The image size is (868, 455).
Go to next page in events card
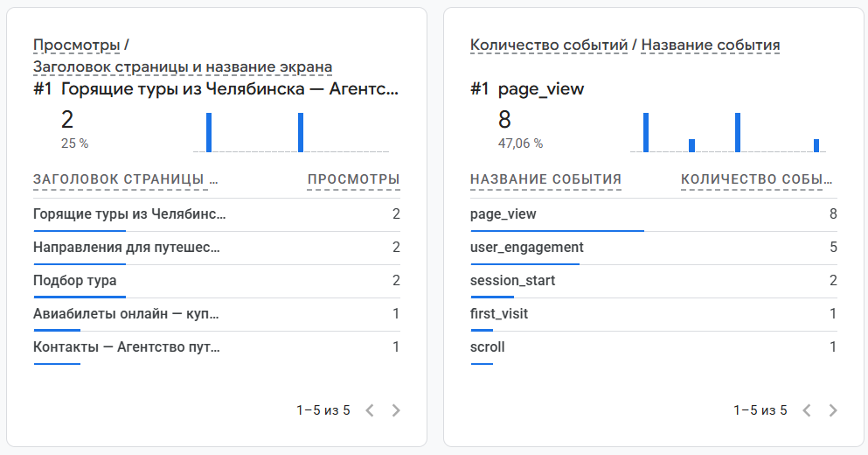pyautogui.click(x=832, y=410)
